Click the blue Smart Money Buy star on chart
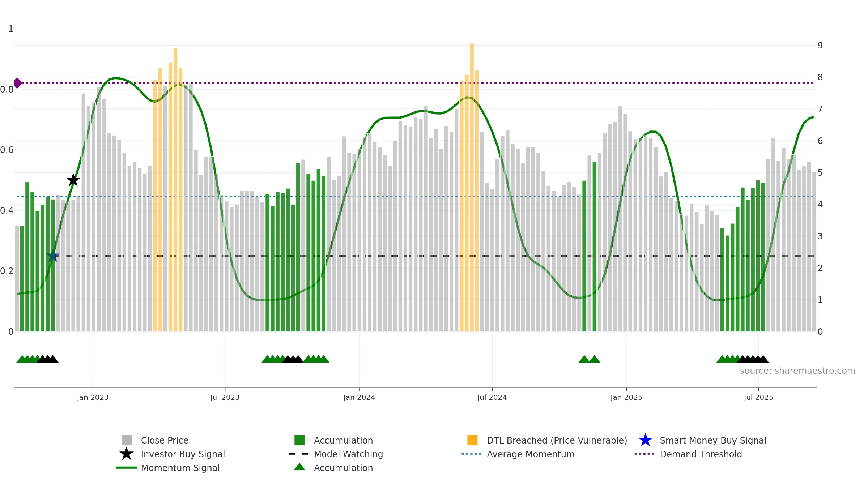868x488 pixels. click(x=53, y=256)
